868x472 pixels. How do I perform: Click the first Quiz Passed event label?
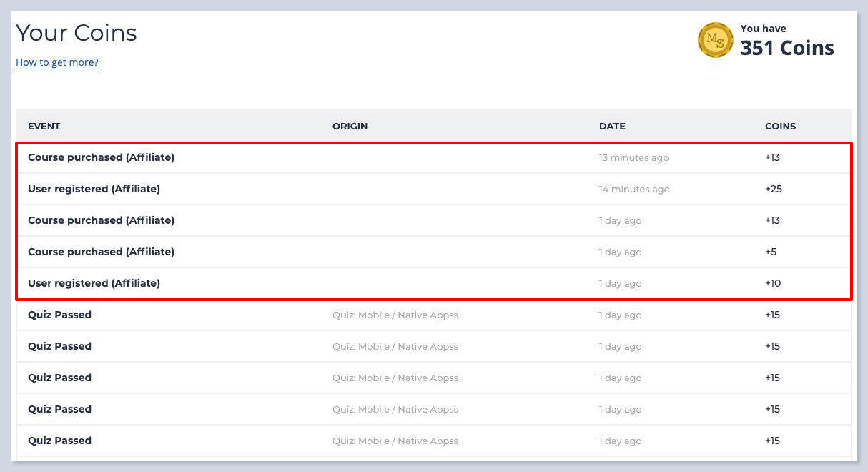59,315
